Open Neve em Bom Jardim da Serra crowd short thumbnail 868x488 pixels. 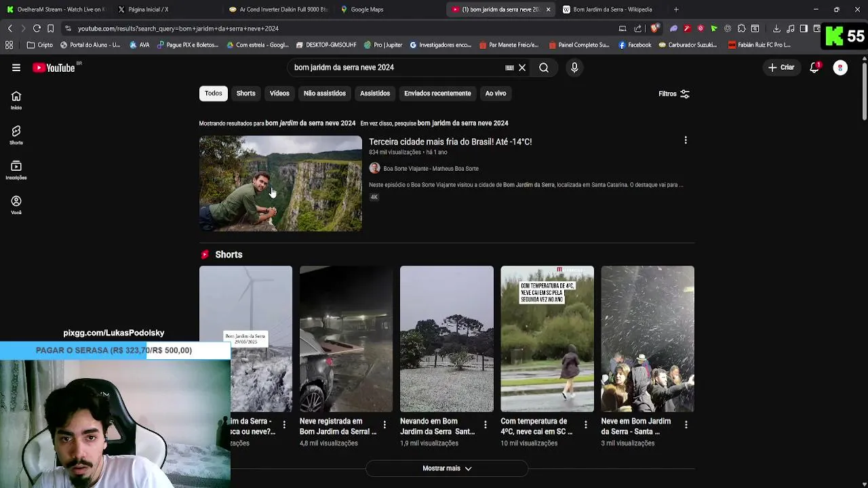click(x=648, y=339)
